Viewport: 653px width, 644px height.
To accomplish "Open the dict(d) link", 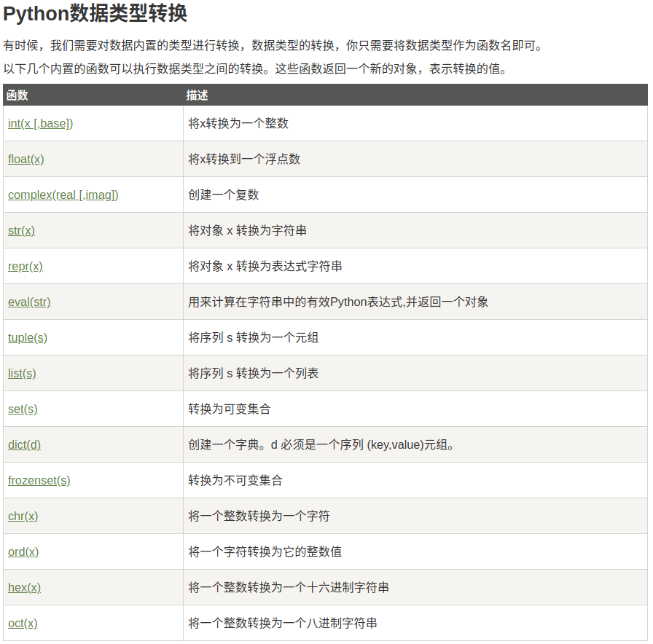I will point(24,445).
